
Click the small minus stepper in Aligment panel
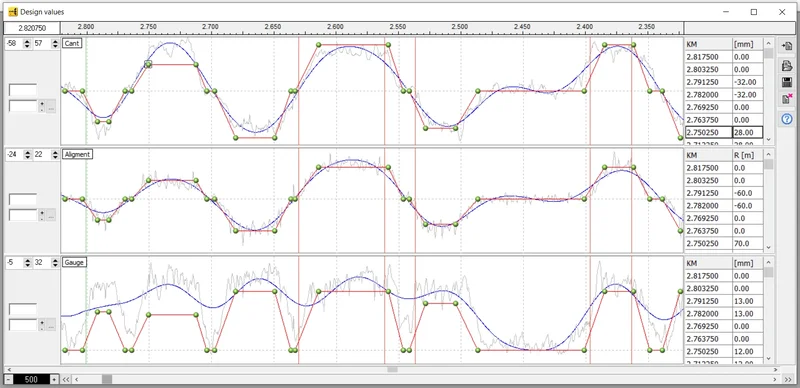click(x=42, y=219)
